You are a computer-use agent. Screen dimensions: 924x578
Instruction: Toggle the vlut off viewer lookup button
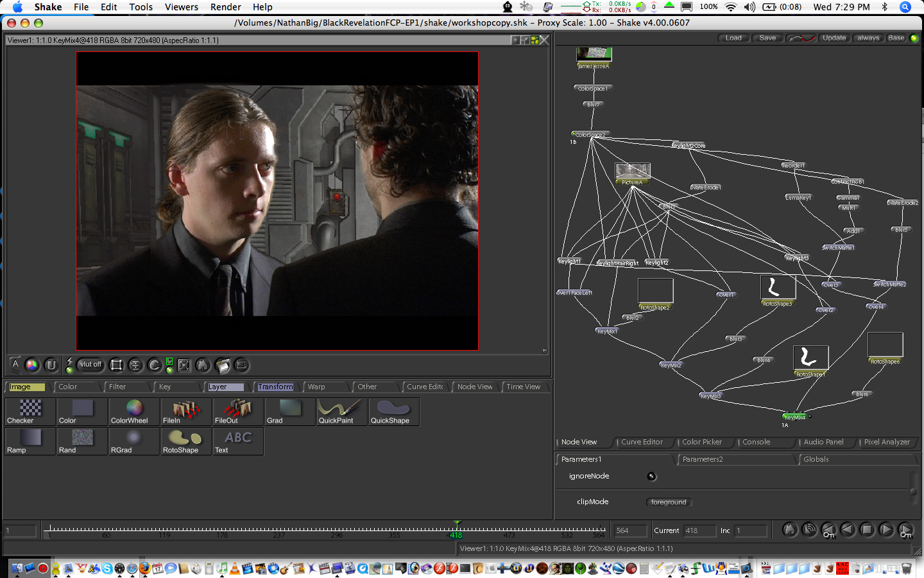pyautogui.click(x=90, y=364)
